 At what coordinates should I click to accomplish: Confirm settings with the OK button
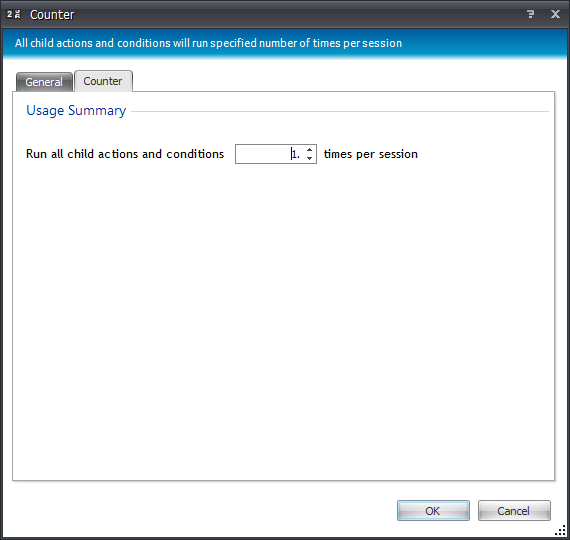(x=433, y=511)
